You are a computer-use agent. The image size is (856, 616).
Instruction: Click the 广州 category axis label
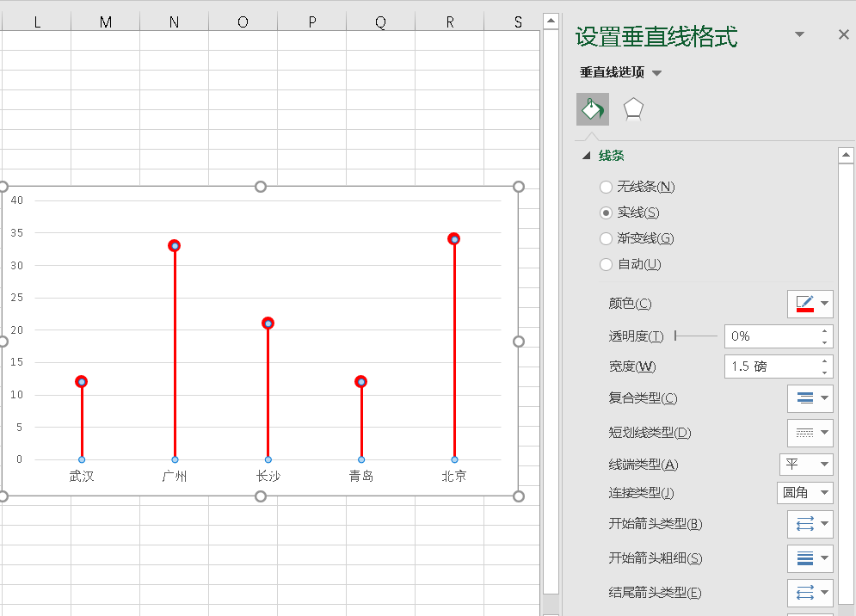pyautogui.click(x=175, y=477)
